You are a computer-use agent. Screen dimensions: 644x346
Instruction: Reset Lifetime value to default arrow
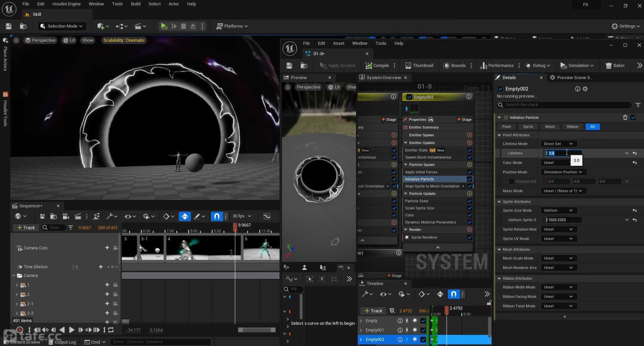[x=635, y=153]
